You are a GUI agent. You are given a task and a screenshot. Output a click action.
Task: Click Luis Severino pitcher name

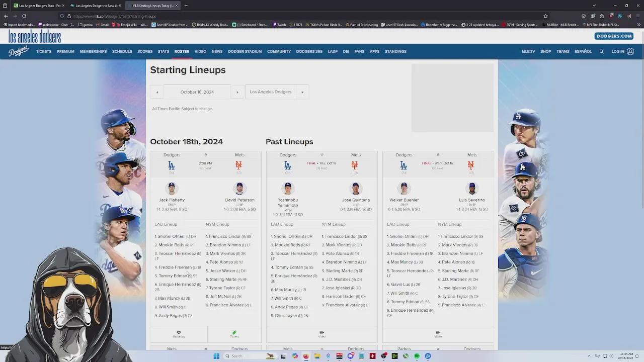472,200
